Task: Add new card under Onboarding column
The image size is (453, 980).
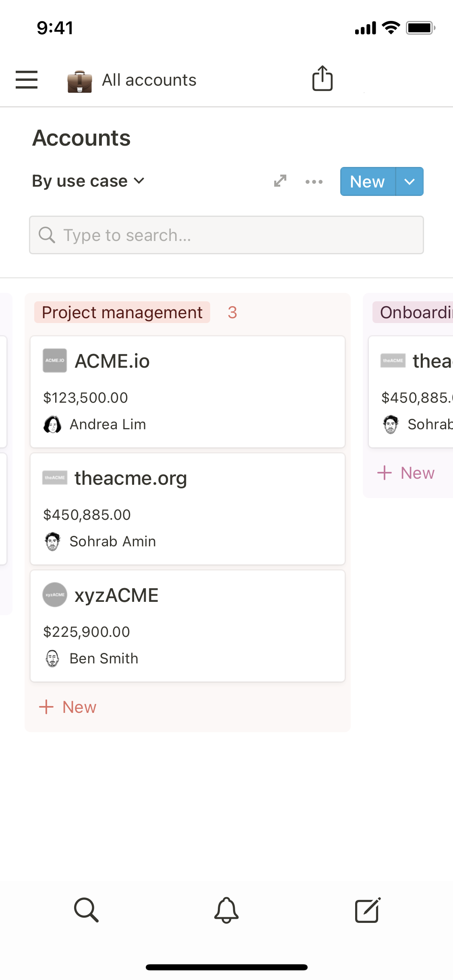Action: [x=406, y=473]
